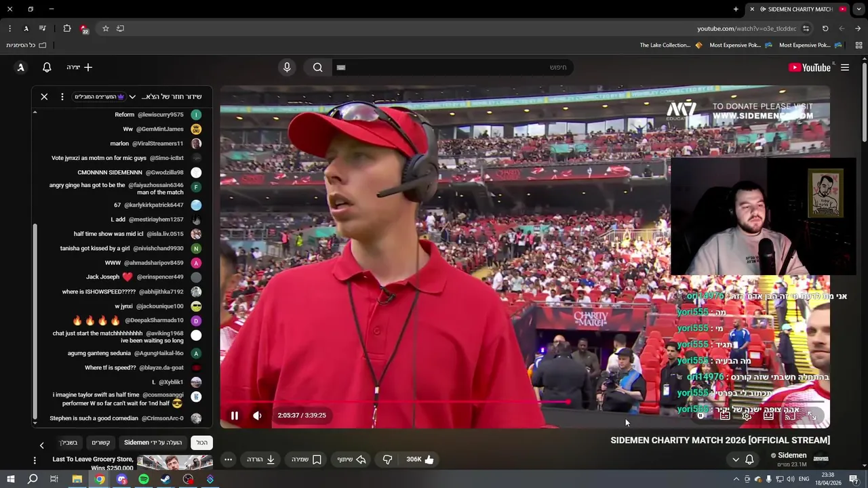Select the 'הועלה על ידי Sidemen' chip
Viewport: 868px width, 488px height.
[x=153, y=443]
